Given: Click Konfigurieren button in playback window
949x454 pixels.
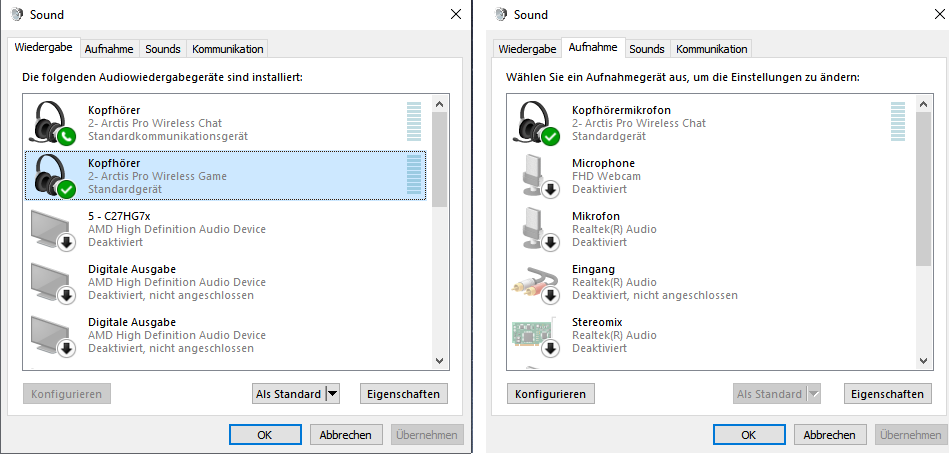Looking at the screenshot, I should (67, 394).
